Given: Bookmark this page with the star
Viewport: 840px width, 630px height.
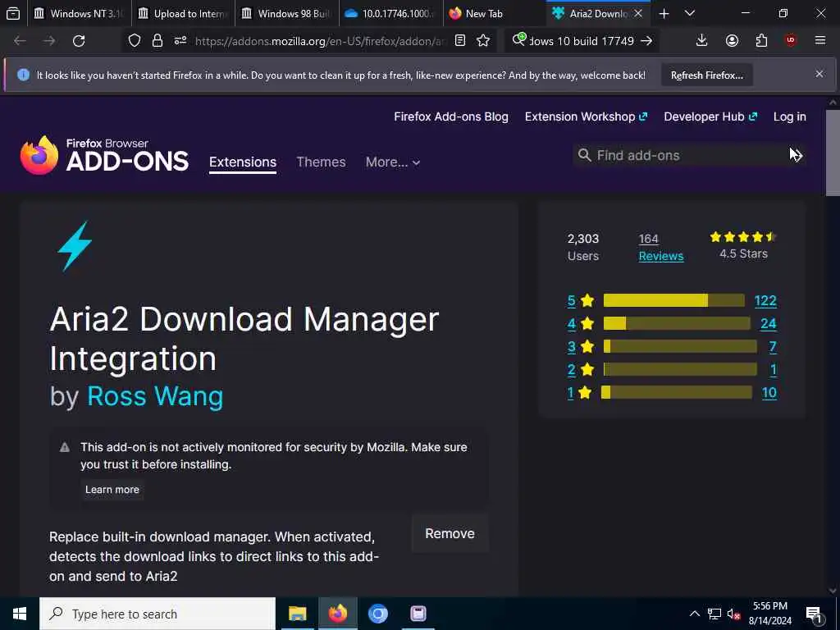Looking at the screenshot, I should pos(483,41).
